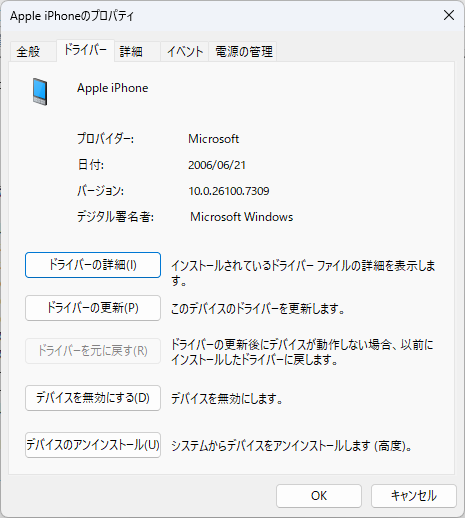465x518 pixels.
Task: Click the version value 10.0.26100.7309
Action: tap(229, 191)
